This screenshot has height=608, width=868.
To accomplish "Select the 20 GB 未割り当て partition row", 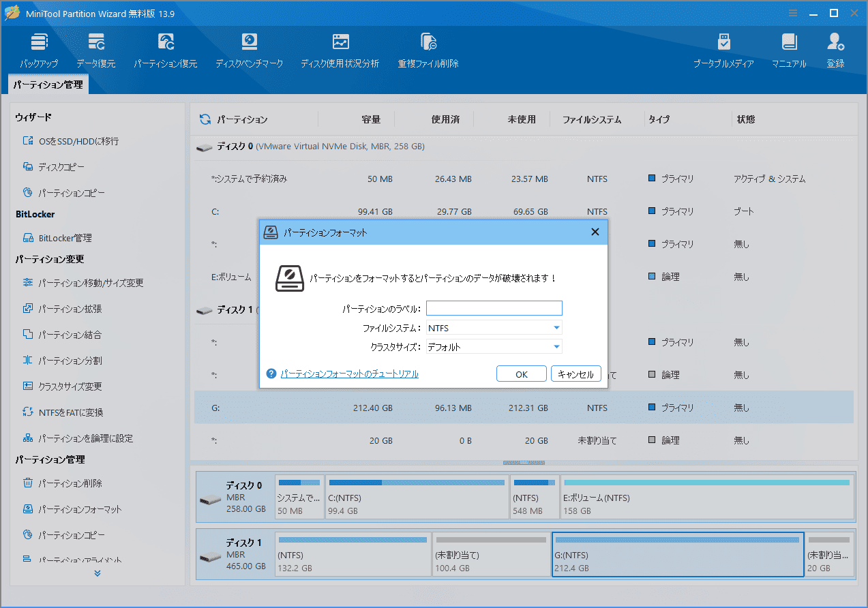I will point(524,440).
